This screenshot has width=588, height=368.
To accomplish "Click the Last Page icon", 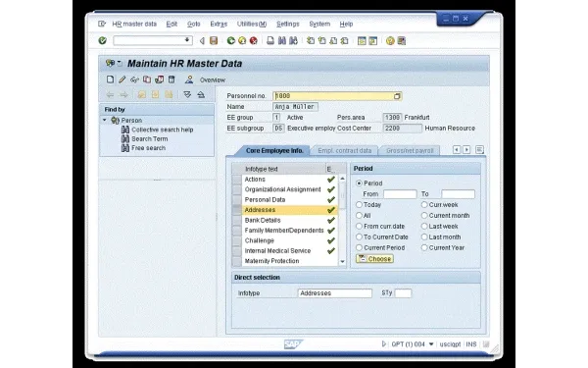I will click(x=344, y=40).
